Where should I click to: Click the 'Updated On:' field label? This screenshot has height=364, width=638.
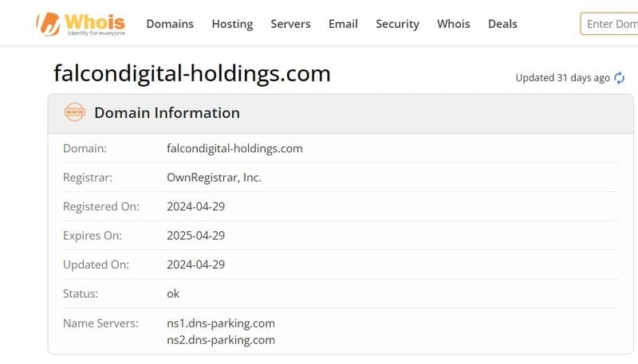click(96, 264)
